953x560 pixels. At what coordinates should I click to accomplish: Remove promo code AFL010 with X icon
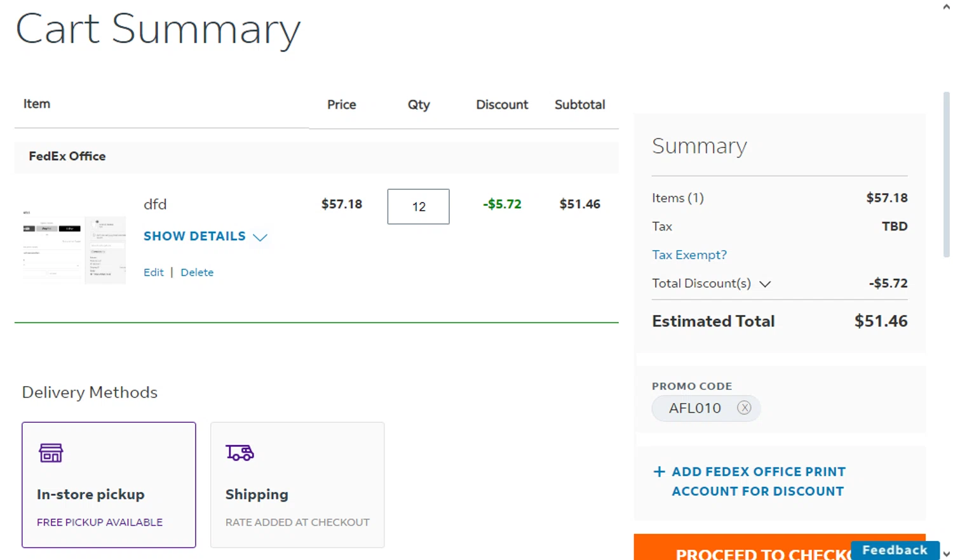click(x=744, y=408)
